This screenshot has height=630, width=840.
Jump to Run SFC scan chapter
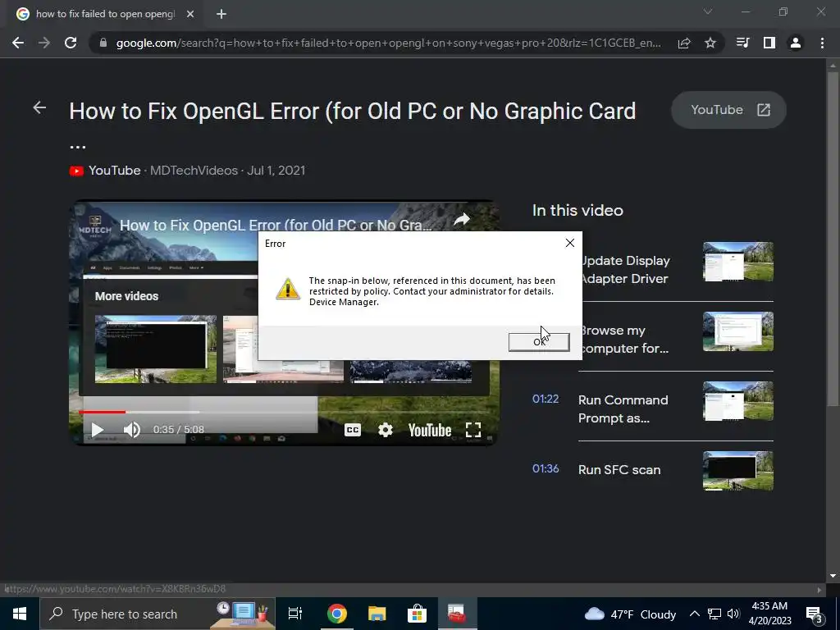(x=619, y=470)
